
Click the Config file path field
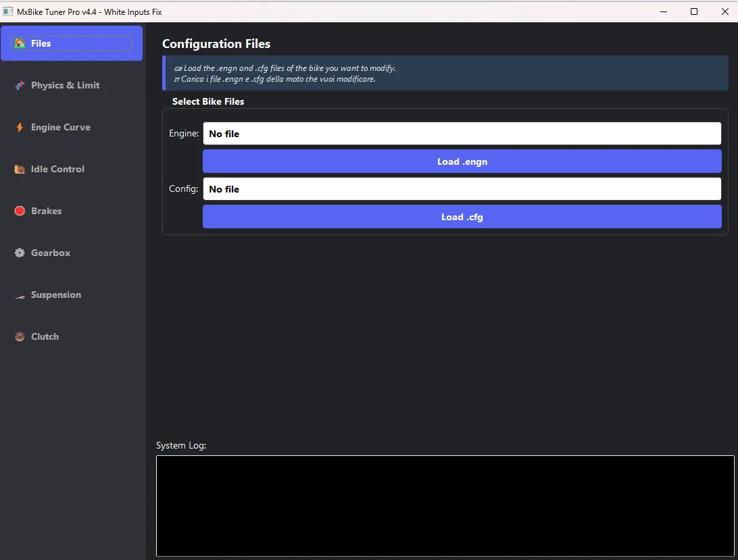click(462, 189)
